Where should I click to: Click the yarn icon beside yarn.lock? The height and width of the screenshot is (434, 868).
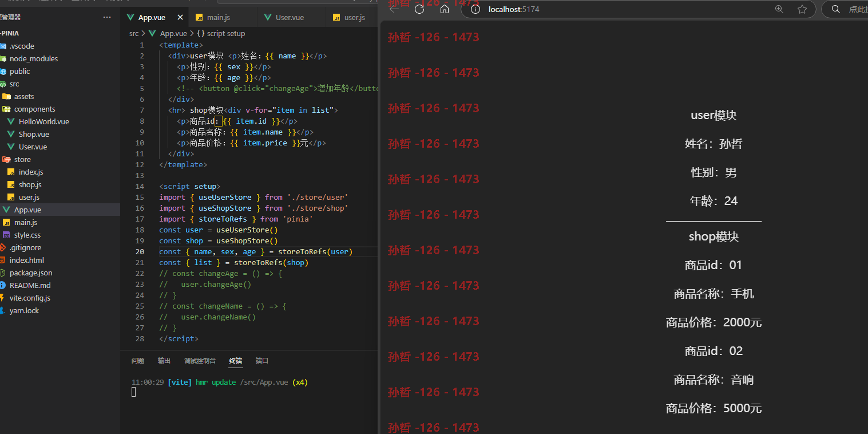tap(3, 310)
